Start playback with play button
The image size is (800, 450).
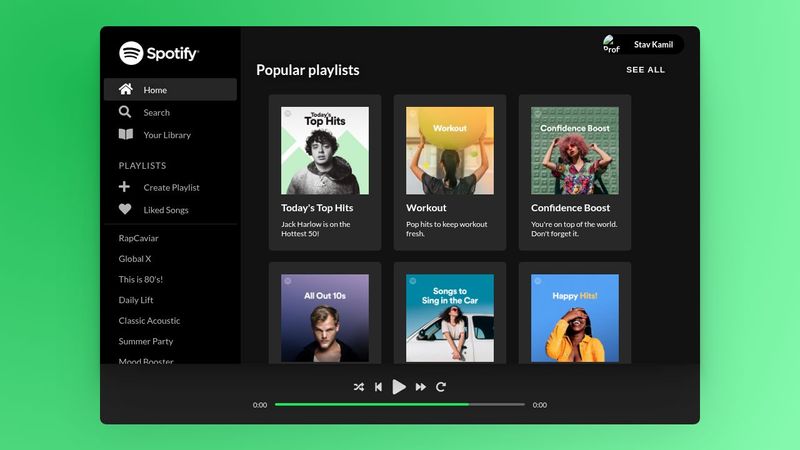click(399, 387)
